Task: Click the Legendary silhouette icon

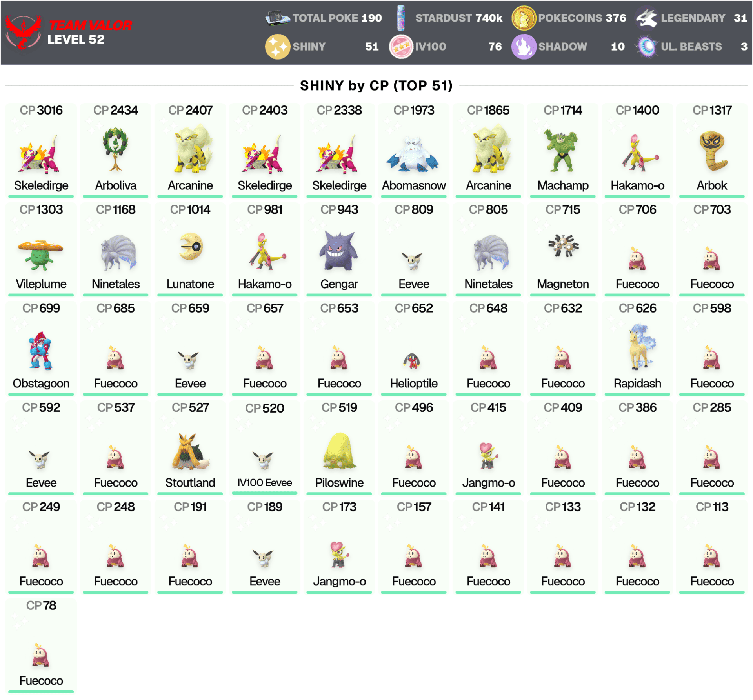Action: tap(646, 18)
